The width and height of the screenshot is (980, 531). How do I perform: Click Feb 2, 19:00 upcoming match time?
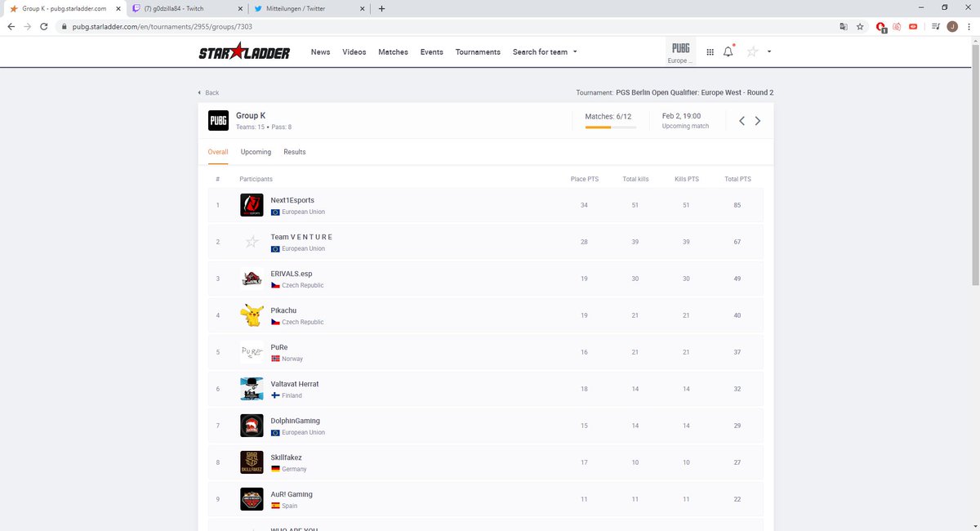(681, 116)
